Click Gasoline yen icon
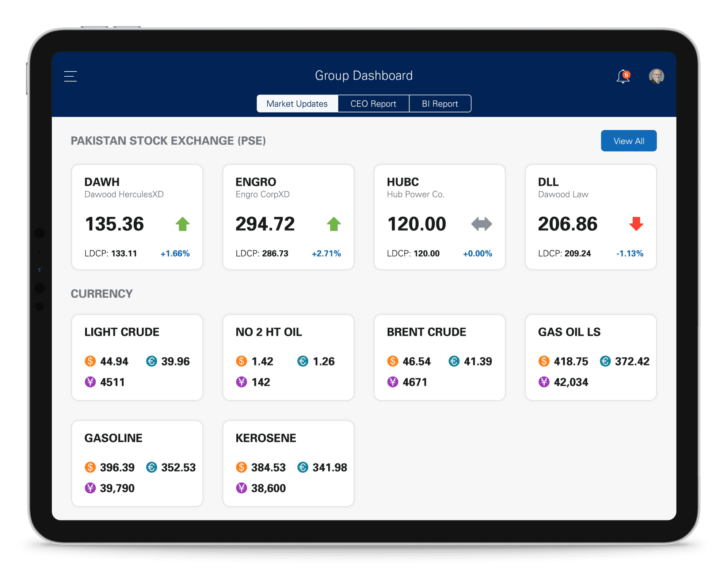 (90, 488)
